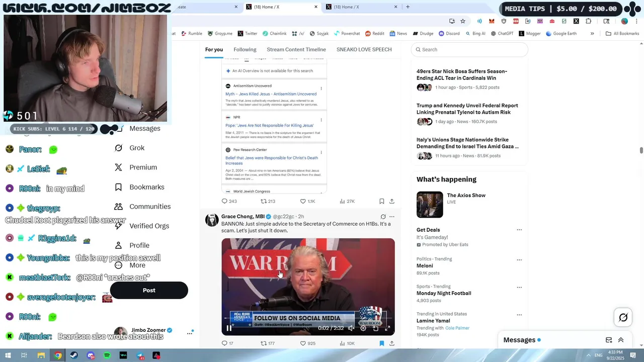Screen dimensions: 644x362
Task: Switch to the For you tab
Action: (214, 49)
